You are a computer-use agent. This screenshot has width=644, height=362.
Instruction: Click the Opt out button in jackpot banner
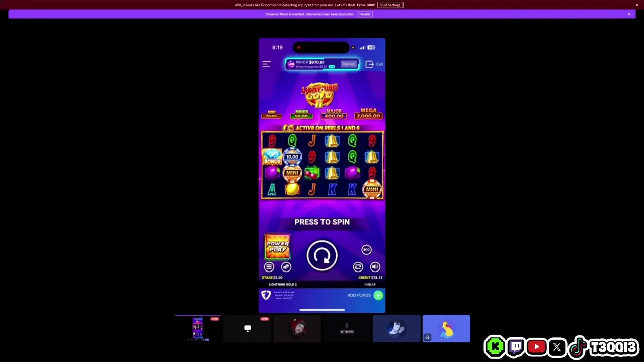point(348,64)
